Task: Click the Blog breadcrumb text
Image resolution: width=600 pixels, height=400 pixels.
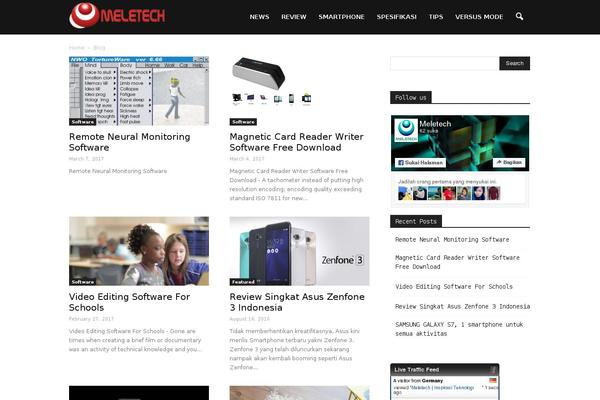Action: (99, 47)
